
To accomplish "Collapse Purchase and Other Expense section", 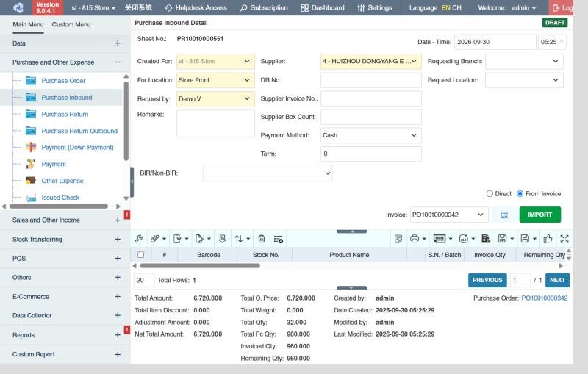I will [118, 62].
